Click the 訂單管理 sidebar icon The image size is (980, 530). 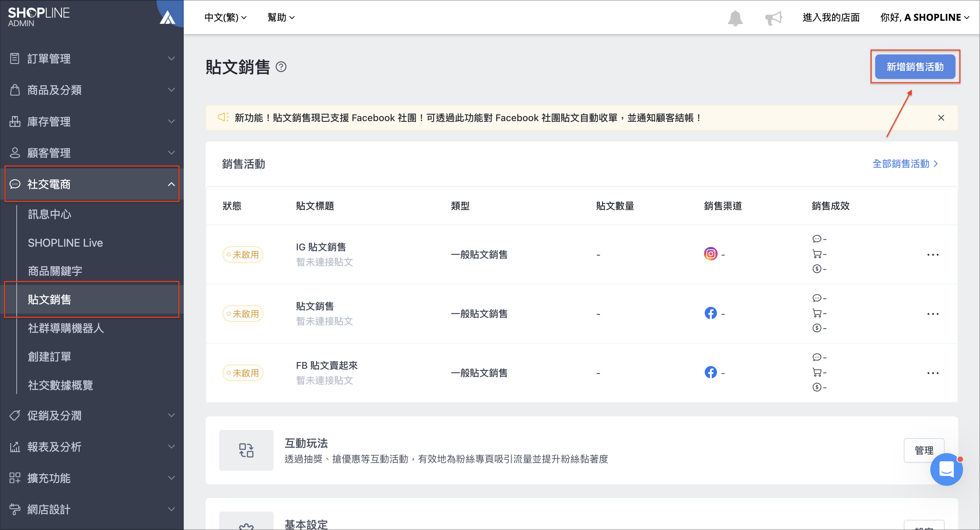(x=14, y=59)
